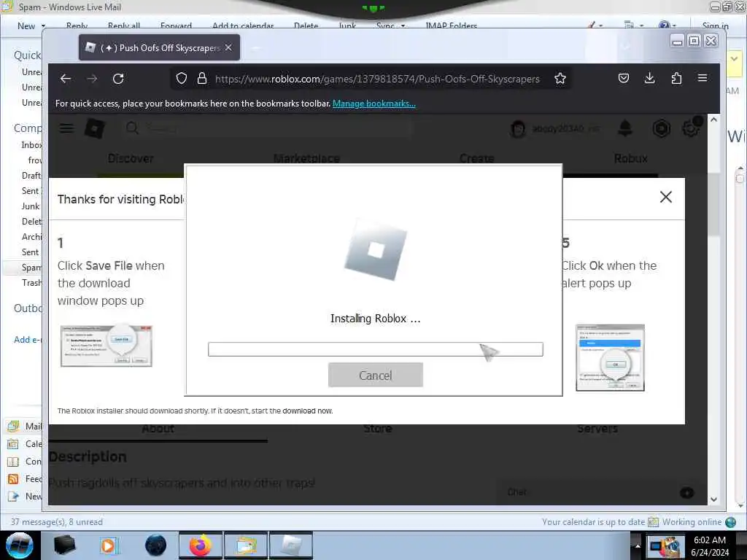Go back in the Firefox browser
Viewport: 747px width, 560px height.
point(66,79)
